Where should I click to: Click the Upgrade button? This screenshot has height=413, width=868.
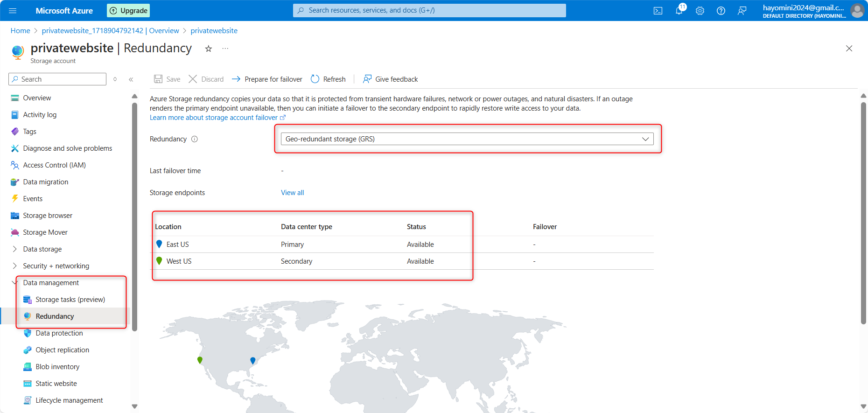[128, 11]
